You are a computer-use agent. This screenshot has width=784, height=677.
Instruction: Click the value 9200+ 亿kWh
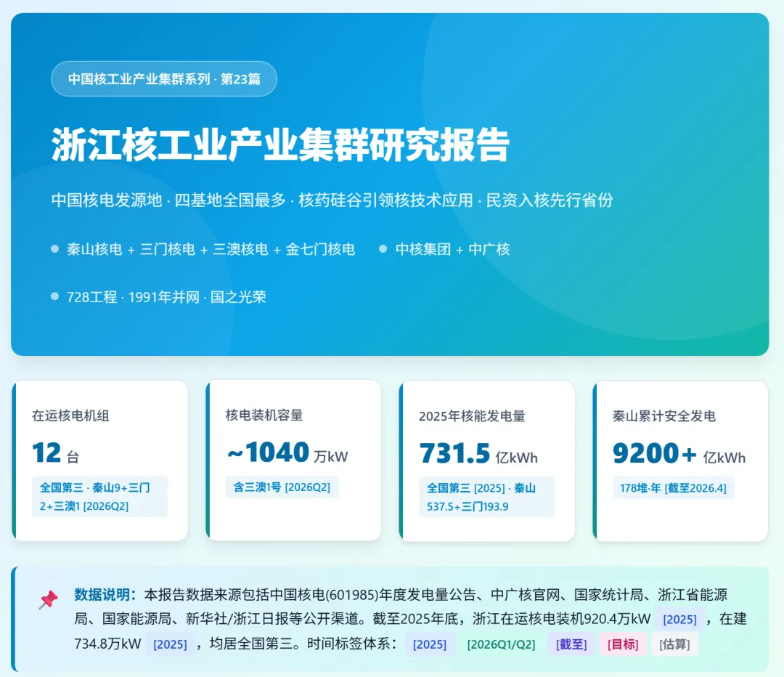pyautogui.click(x=679, y=453)
